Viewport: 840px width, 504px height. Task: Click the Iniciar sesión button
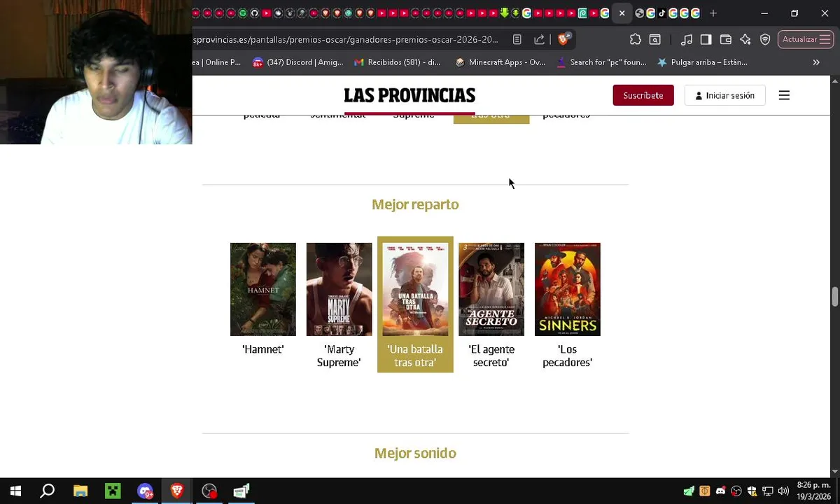point(724,95)
